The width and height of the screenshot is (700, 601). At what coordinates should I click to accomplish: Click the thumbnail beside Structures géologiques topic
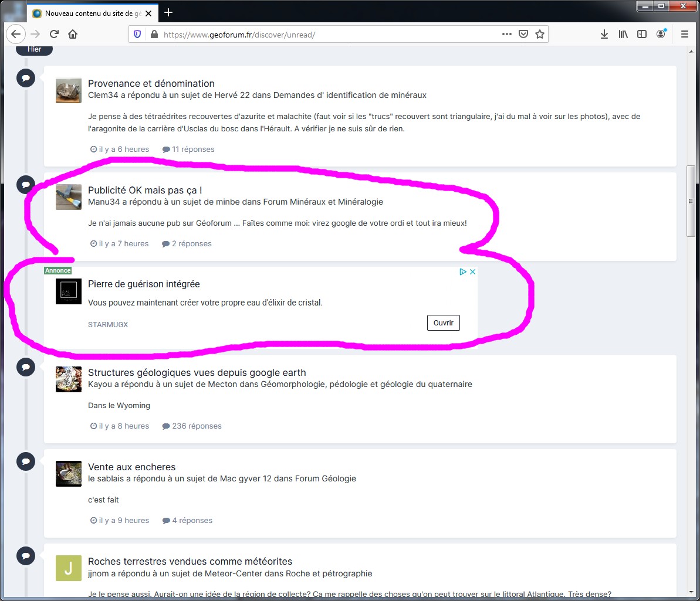click(69, 379)
